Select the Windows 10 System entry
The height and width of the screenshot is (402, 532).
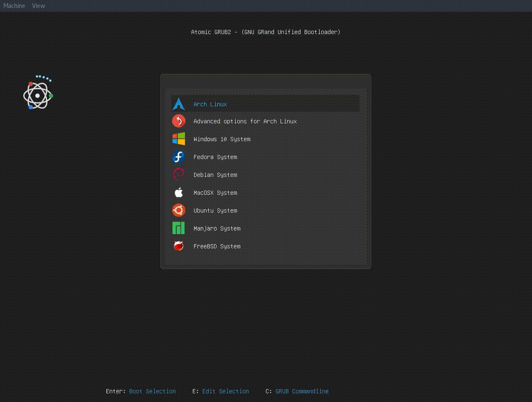coord(265,139)
